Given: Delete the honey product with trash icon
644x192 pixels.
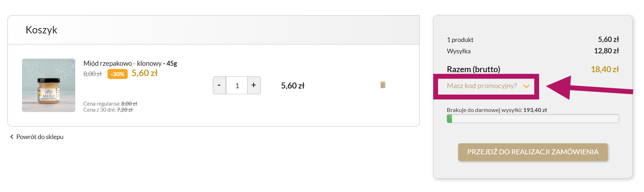Looking at the screenshot, I should 382,85.
